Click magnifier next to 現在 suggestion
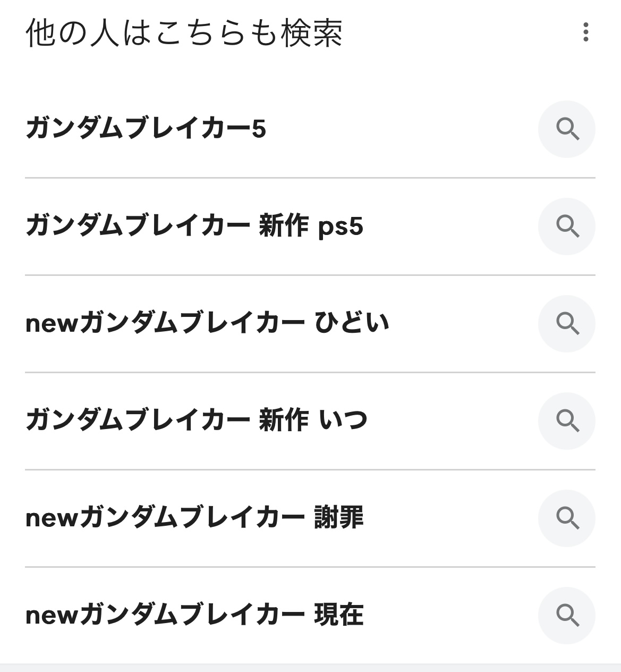 [x=566, y=616]
